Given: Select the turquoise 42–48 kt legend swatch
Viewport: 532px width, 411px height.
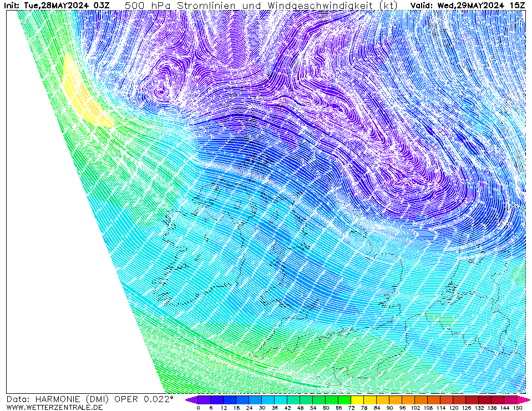Looking at the screenshot, I should point(293,400).
